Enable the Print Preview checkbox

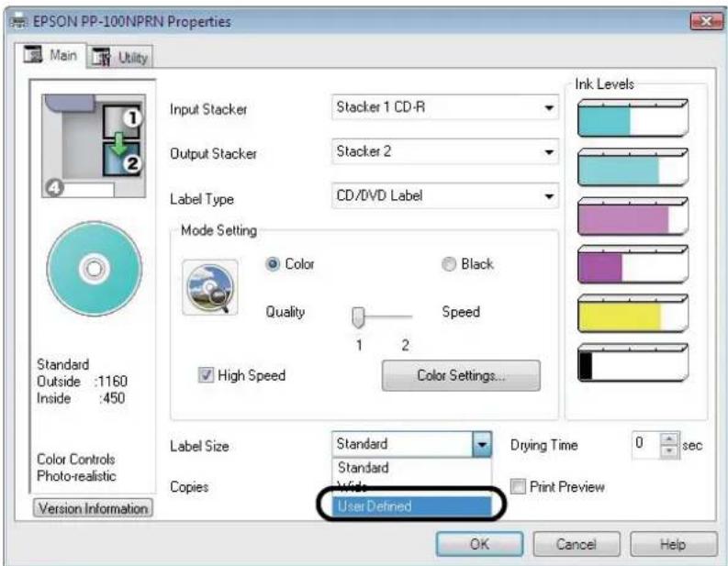(x=518, y=487)
